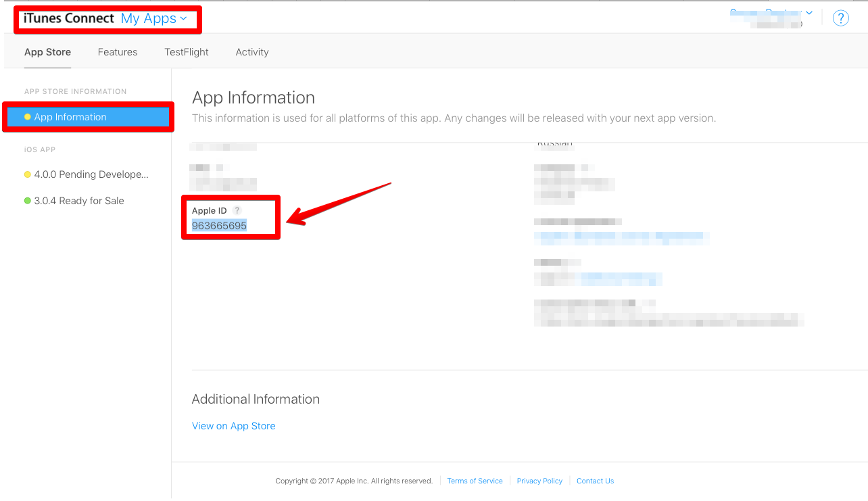Screen dimensions: 868x501
Task: Click the copyright 2017 Apple Inc. text
Action: point(354,481)
